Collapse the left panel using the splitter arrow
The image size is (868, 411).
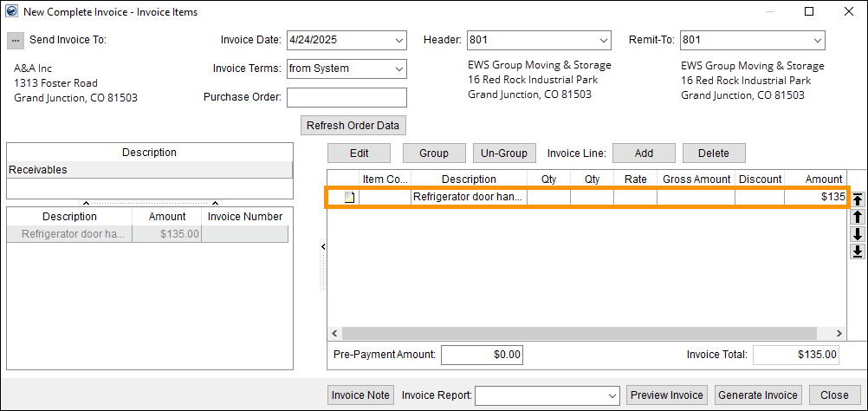pyautogui.click(x=322, y=247)
